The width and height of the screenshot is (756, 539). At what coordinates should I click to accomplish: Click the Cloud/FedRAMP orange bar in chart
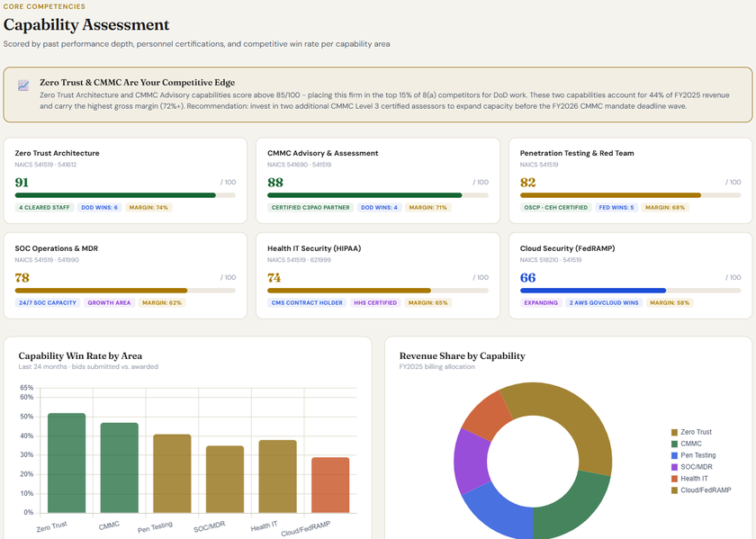click(x=330, y=485)
